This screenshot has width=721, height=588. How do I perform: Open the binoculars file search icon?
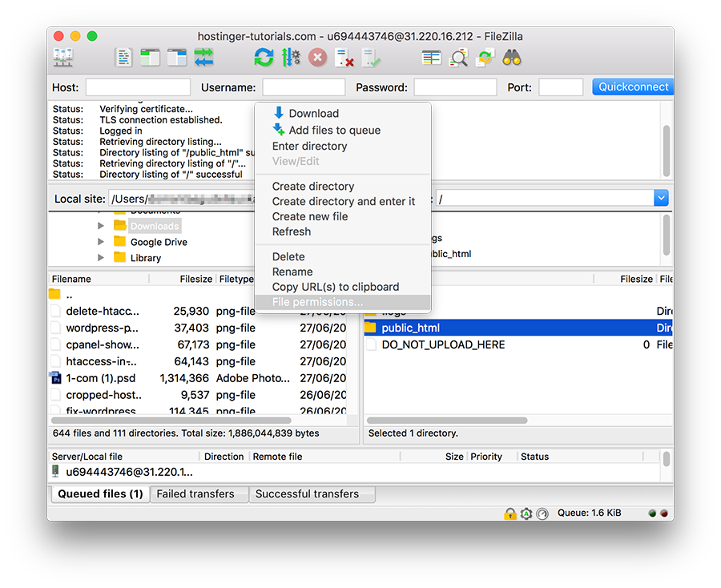[512, 58]
